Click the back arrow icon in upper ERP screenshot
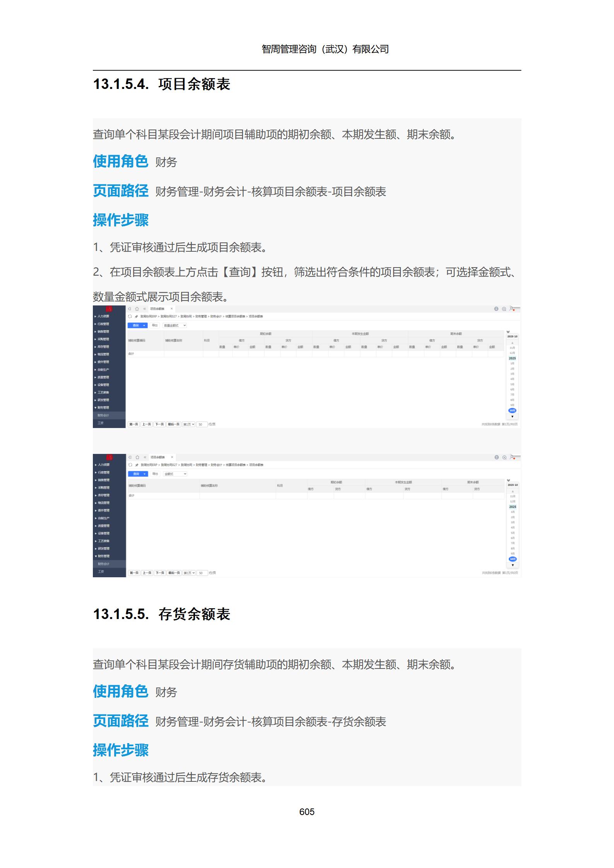This screenshot has width=614, height=868. (x=130, y=309)
